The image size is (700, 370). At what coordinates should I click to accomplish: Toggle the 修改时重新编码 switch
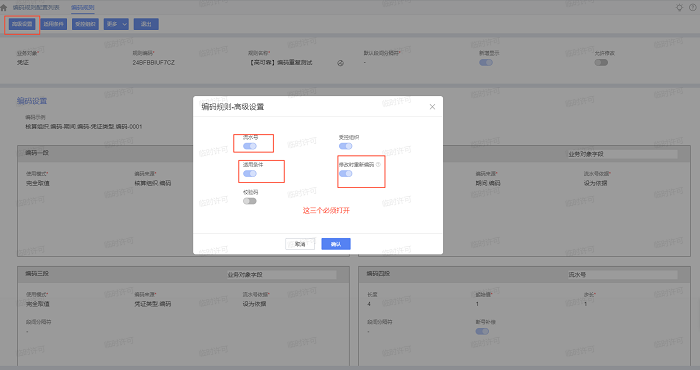pos(346,174)
